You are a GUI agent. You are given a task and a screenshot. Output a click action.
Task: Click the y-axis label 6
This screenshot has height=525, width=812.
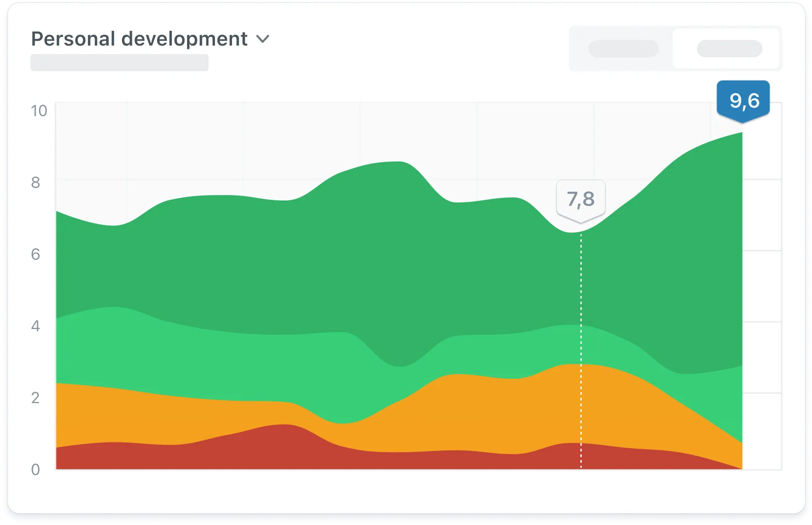tap(36, 254)
